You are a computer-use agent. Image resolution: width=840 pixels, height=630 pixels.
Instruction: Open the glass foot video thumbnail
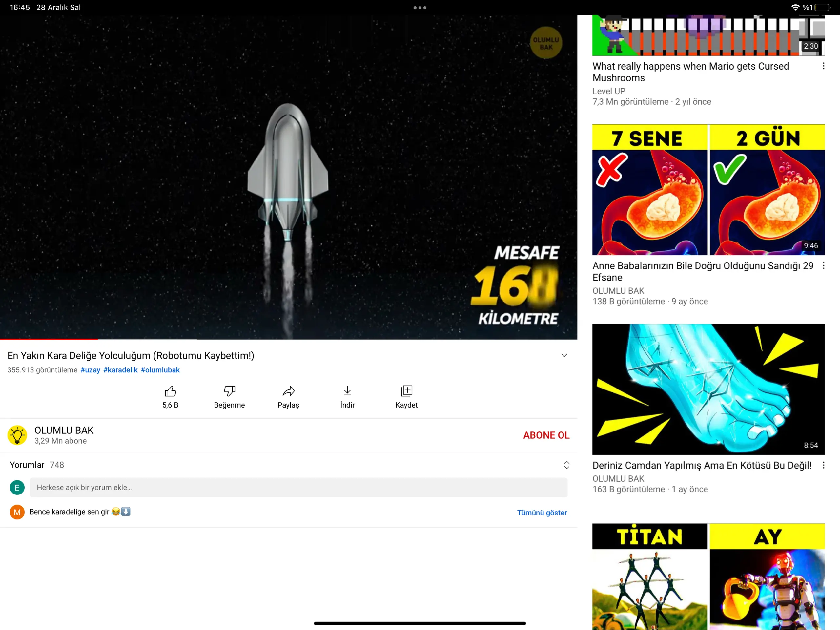(708, 389)
